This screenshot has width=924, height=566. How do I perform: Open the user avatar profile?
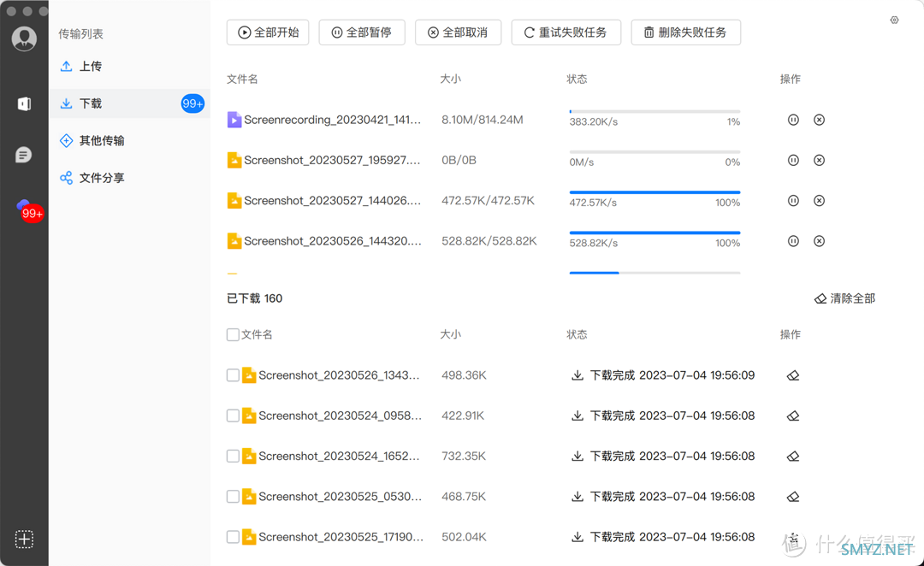(24, 38)
